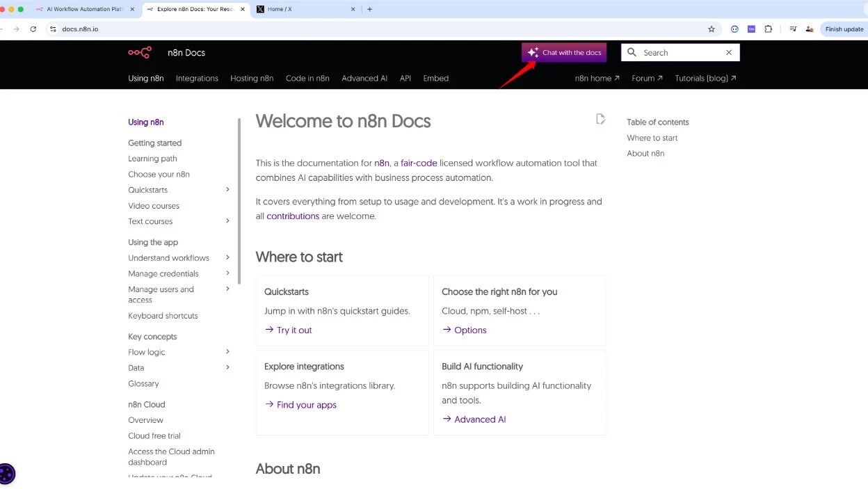
Task: Expand the Text courses sidebar section
Action: point(227,221)
